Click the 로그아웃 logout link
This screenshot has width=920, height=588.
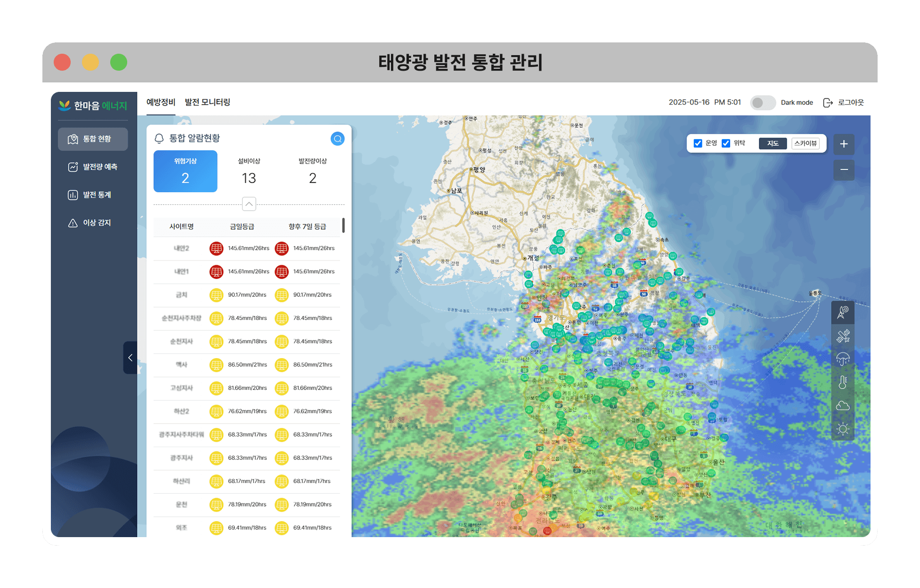(x=844, y=103)
